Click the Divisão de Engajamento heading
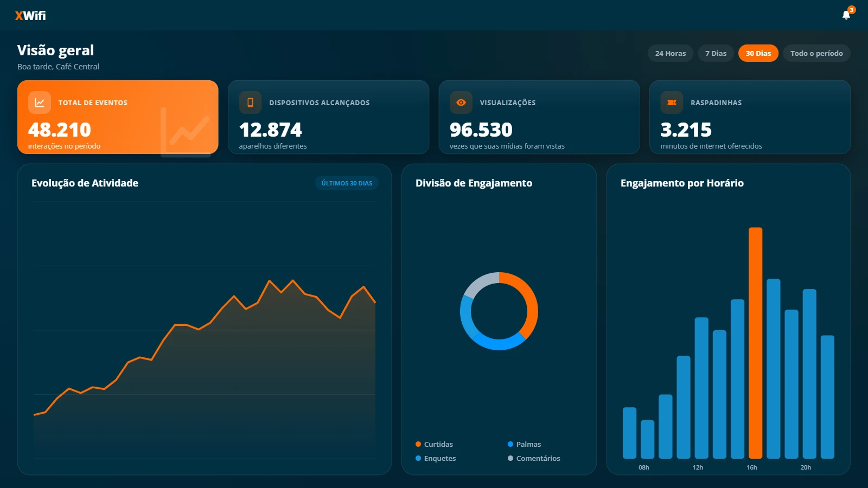 474,183
